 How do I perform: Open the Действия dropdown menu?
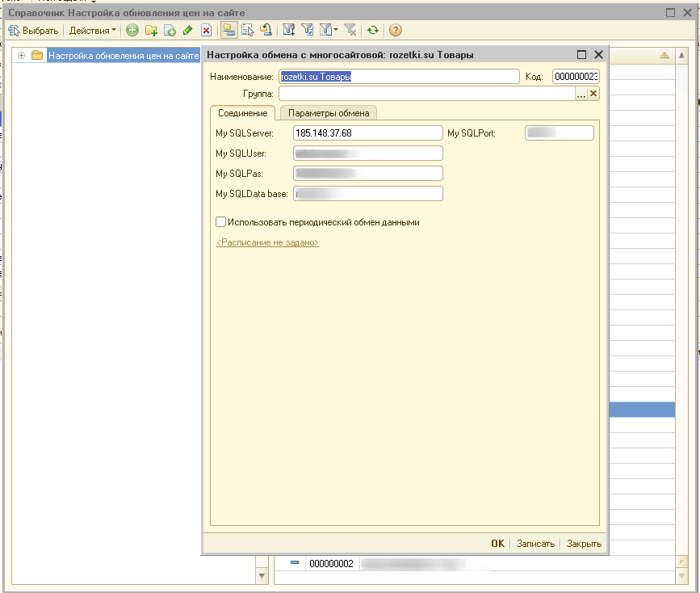pyautogui.click(x=92, y=31)
